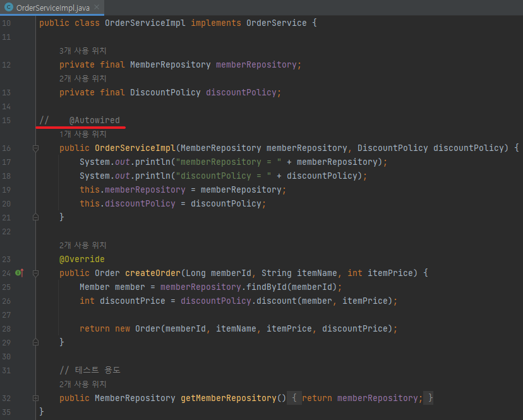Click the MemberRepository type on line 12
Screen dimensions: 523x420
[170, 64]
